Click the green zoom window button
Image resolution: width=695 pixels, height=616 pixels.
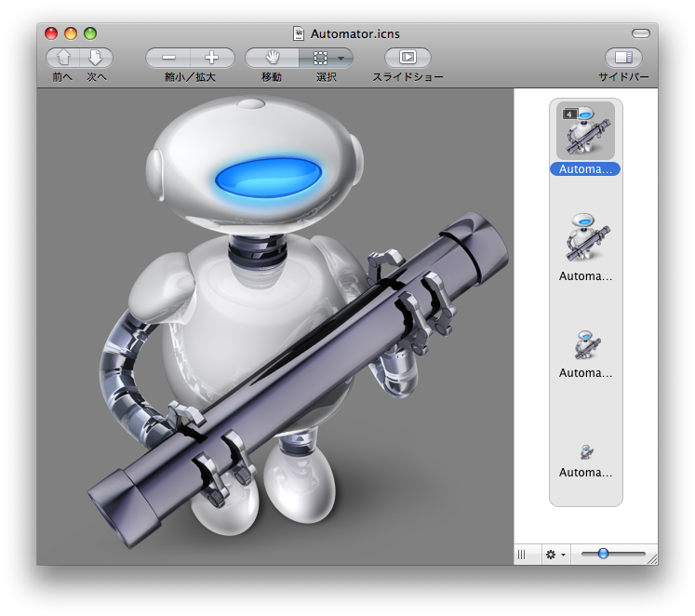point(90,33)
